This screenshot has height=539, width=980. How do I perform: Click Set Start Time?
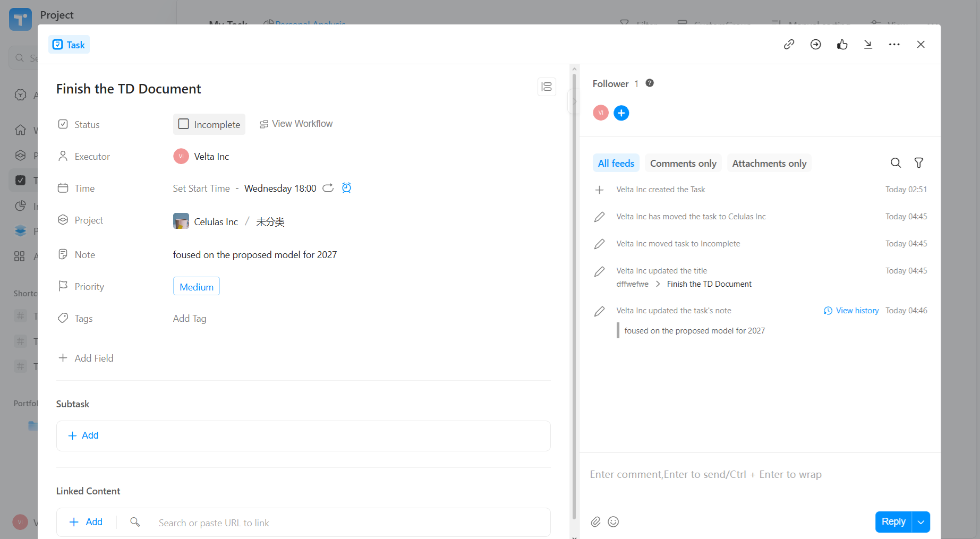tap(201, 188)
